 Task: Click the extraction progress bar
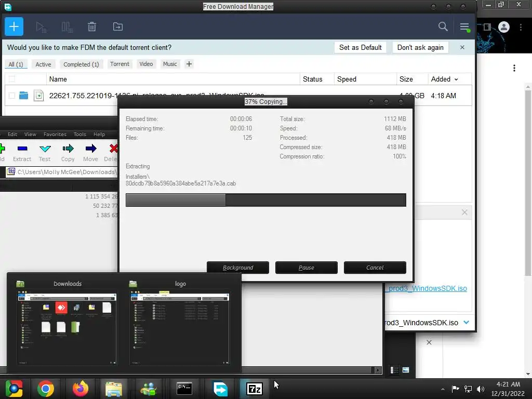265,200
